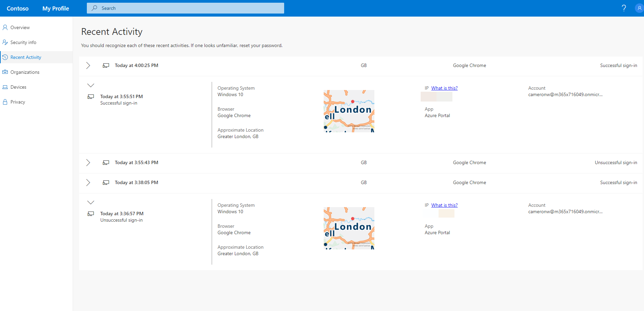The width and height of the screenshot is (644, 311).
Task: Click the search magnifier icon
Action: [95, 8]
